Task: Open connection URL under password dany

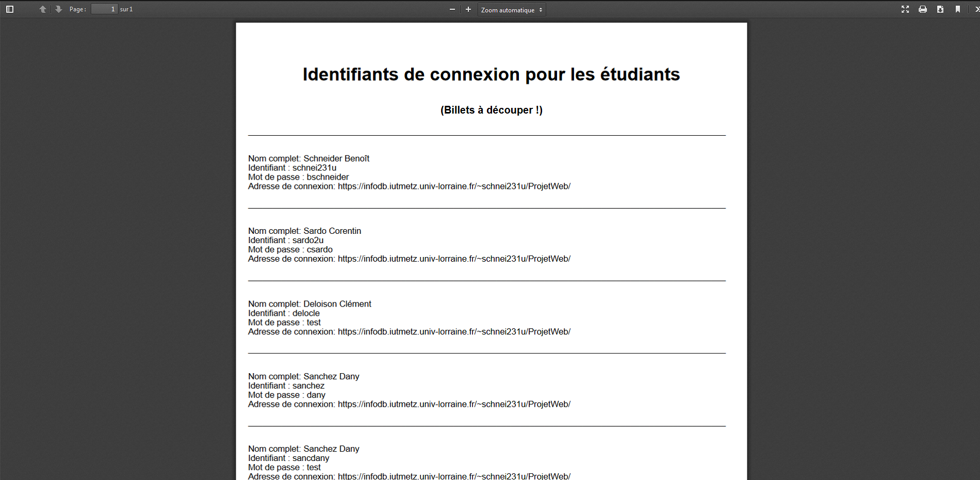Action: [454, 405]
